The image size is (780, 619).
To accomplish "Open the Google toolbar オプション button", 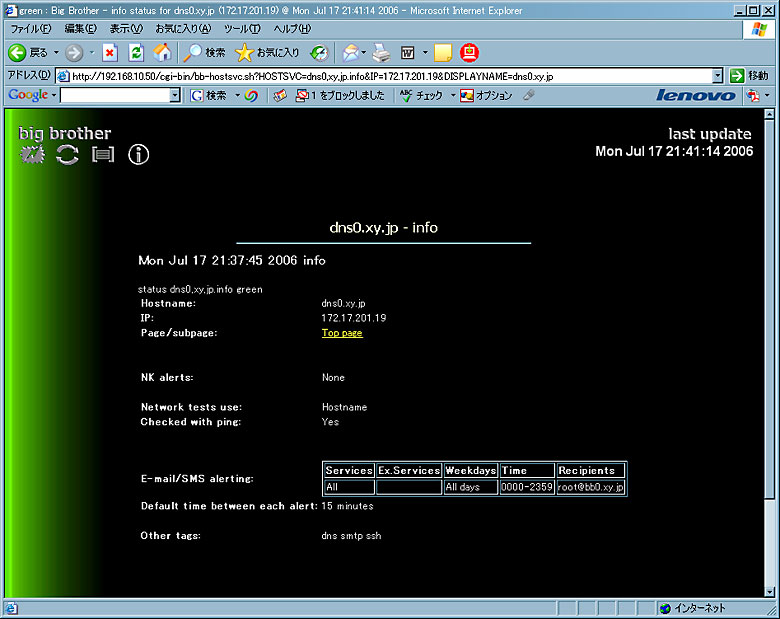I will click(486, 96).
